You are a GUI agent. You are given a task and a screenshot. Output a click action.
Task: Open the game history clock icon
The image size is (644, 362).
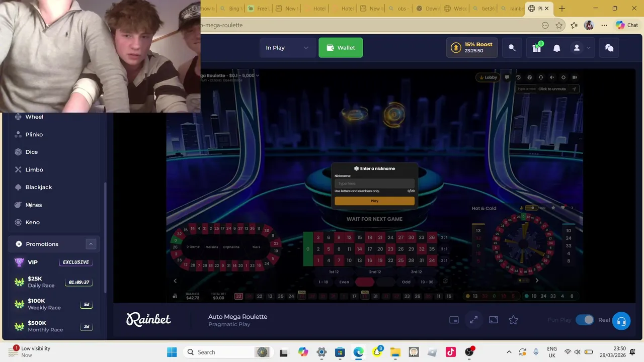pyautogui.click(x=518, y=77)
